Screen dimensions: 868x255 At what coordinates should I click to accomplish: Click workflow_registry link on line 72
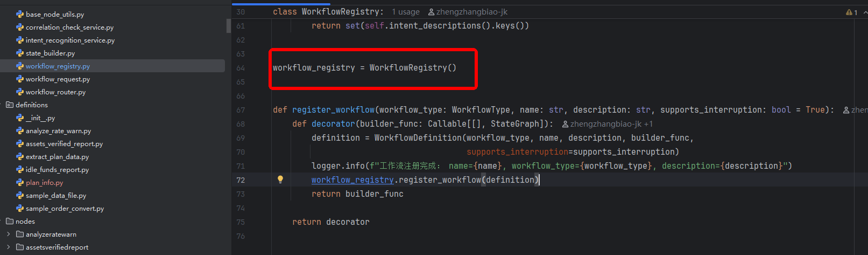click(352, 180)
